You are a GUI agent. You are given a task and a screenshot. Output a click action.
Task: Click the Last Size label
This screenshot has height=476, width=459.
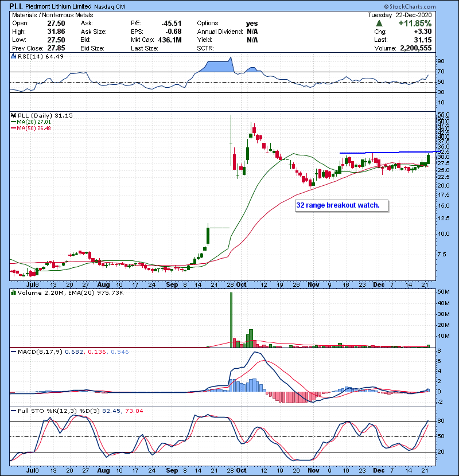click(144, 48)
